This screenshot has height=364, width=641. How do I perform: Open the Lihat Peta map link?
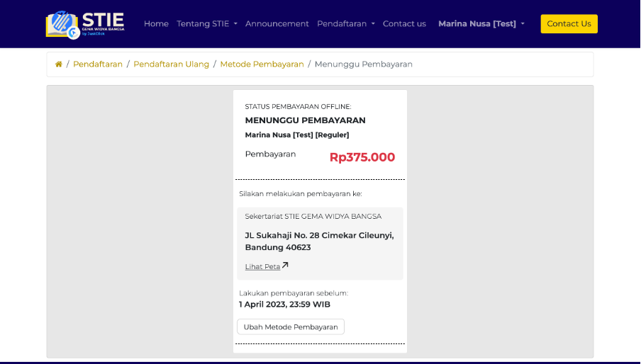coord(262,267)
